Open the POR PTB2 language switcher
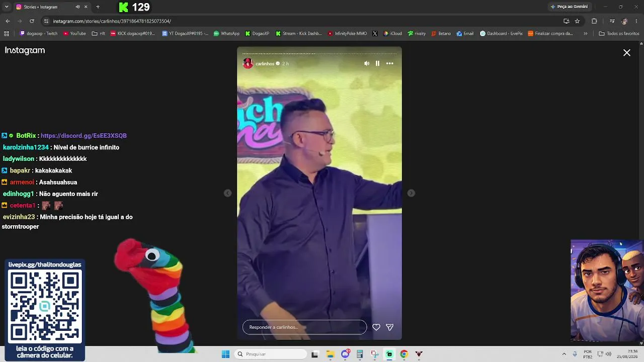 [588, 354]
